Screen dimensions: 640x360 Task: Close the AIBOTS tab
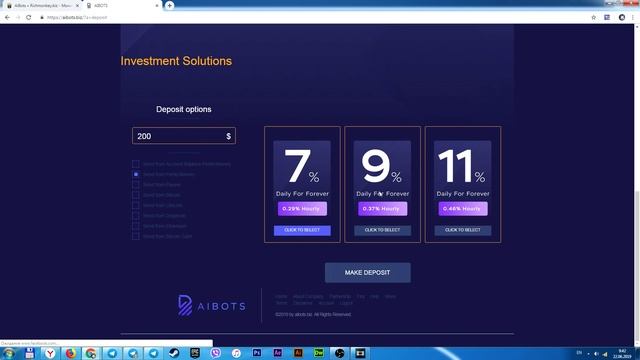tap(157, 6)
